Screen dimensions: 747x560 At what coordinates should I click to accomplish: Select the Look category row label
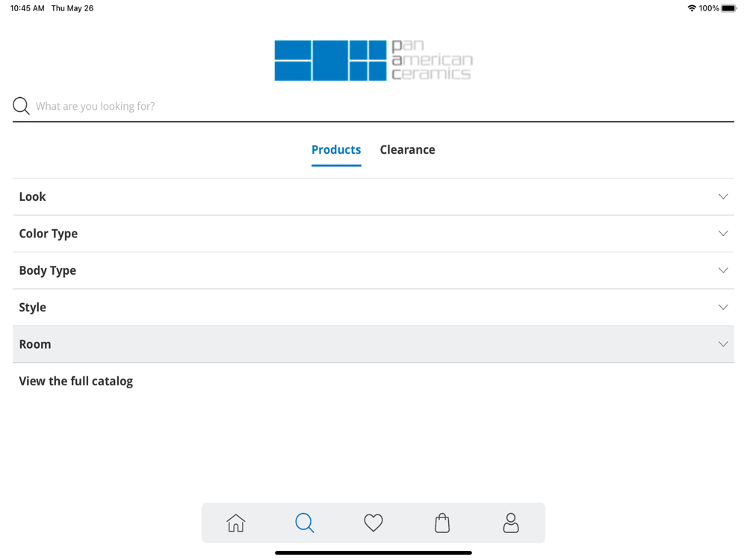pos(32,196)
